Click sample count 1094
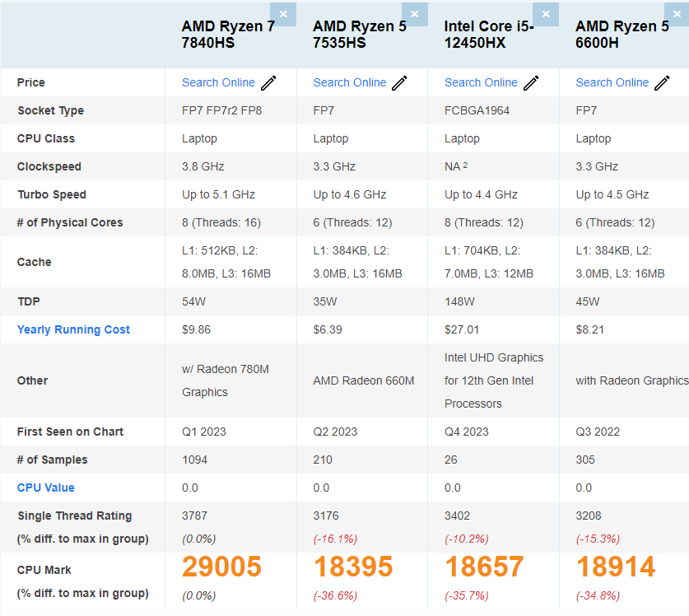The width and height of the screenshot is (689, 616). 194,460
